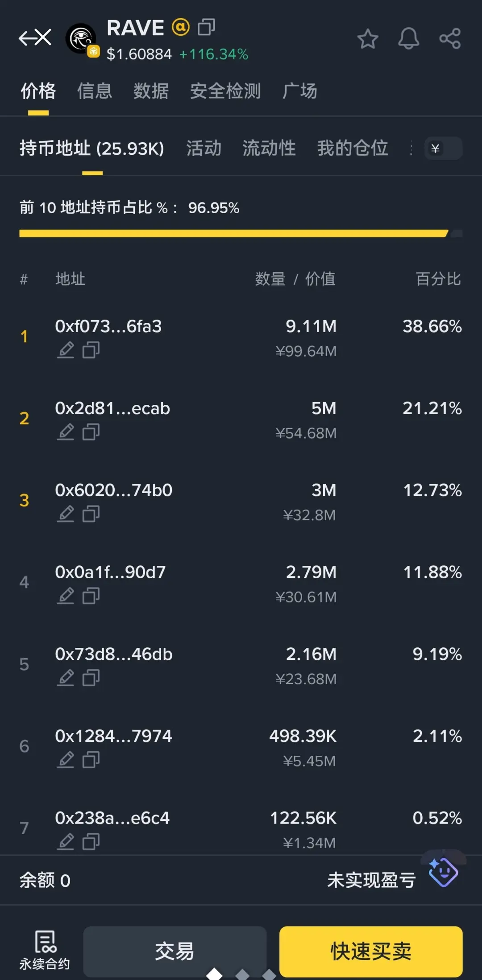Copy address 0x73d8...46db
Image resolution: width=482 pixels, height=980 pixels.
tap(91, 678)
